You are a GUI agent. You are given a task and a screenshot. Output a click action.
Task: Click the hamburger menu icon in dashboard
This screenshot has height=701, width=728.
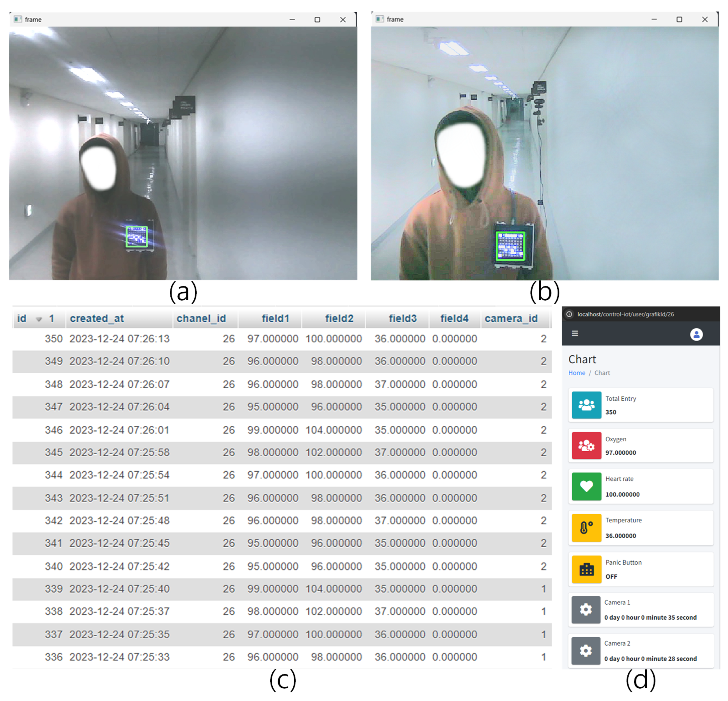click(x=575, y=333)
